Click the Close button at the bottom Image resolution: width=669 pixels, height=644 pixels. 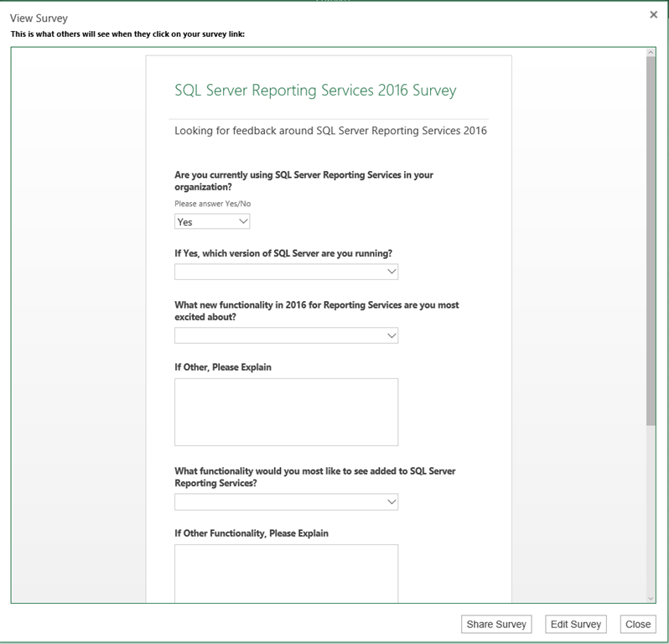pyautogui.click(x=637, y=624)
